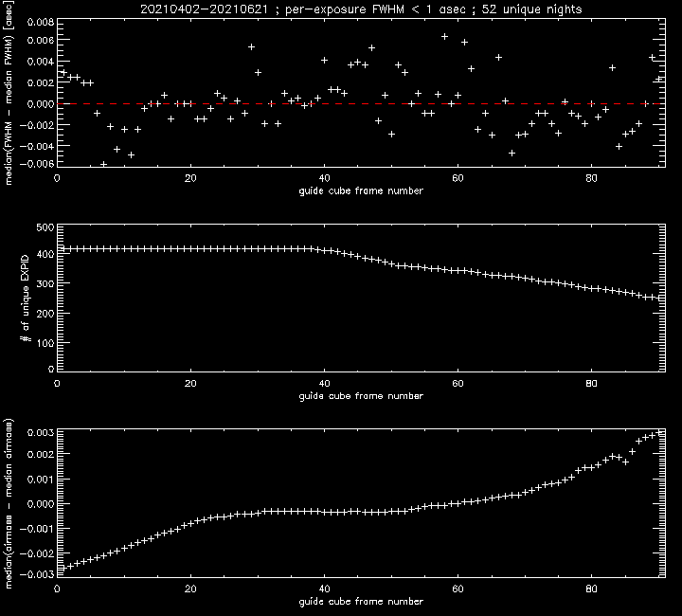Click the '-0.001' y-tick label in the airmass plot
Screen dimensions: 682x616
coord(38,529)
